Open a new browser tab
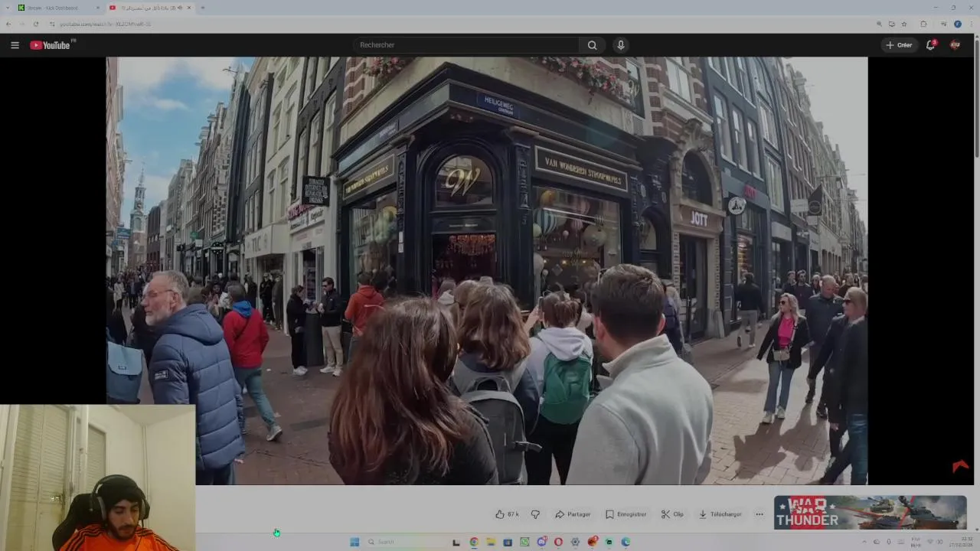The image size is (980, 551). 203,8
